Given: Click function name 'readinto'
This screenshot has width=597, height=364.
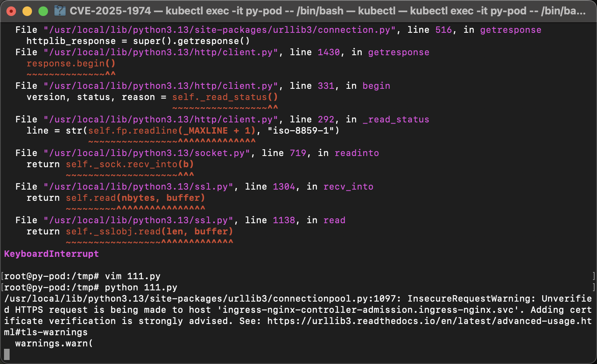Looking at the screenshot, I should coord(357,153).
